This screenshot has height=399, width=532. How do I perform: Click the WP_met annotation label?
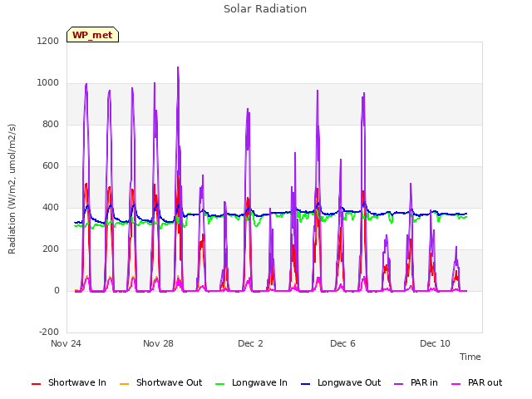[x=92, y=35]
